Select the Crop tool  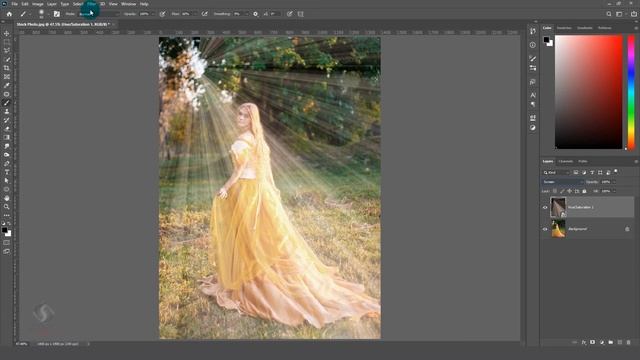[x=7, y=68]
